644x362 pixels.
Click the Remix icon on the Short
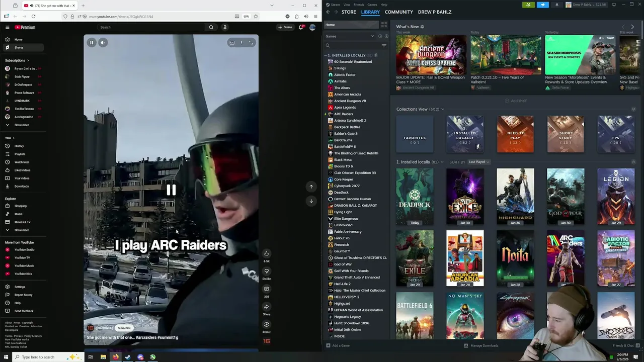[267, 324]
